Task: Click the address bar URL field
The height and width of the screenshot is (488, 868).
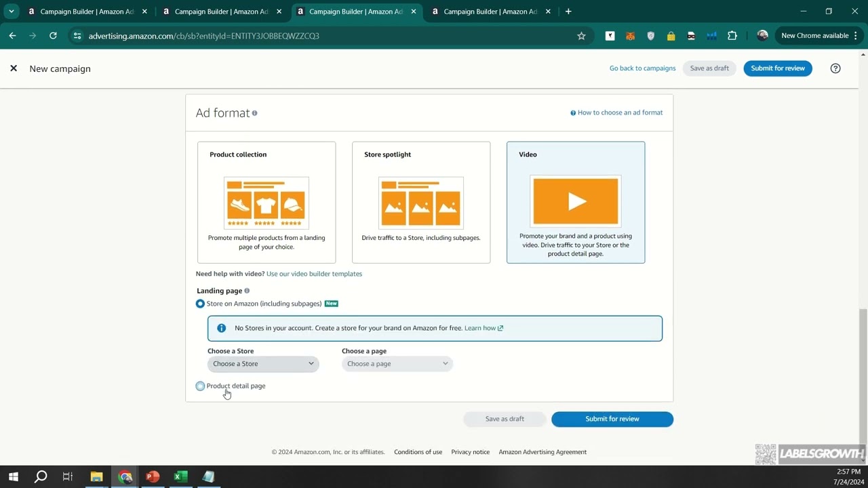Action: tap(332, 36)
